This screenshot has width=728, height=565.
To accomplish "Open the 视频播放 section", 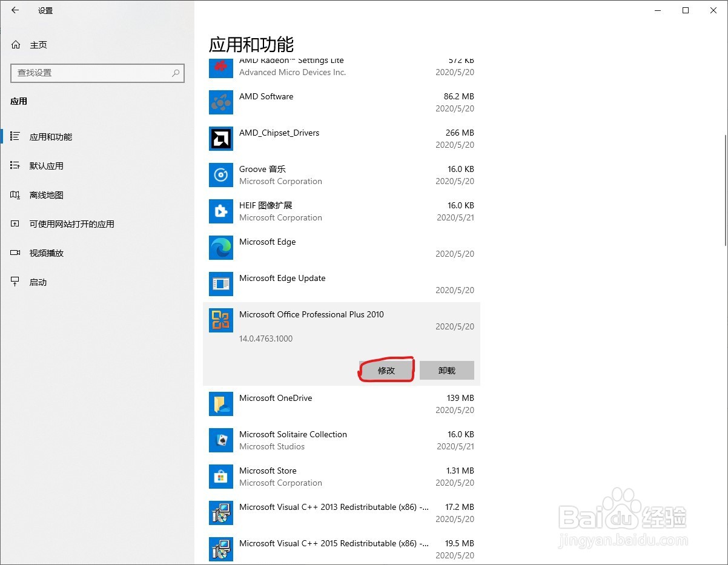I will tap(47, 253).
